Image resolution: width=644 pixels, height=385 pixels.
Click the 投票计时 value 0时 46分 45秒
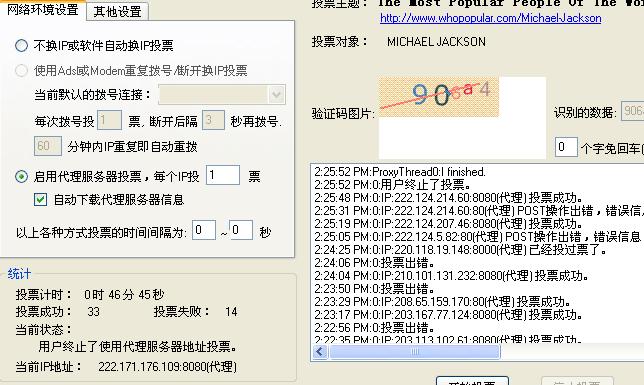(124, 294)
